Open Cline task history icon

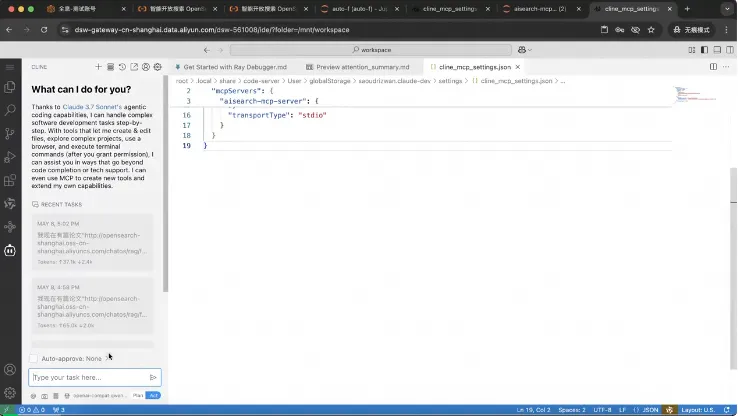tap(122, 67)
